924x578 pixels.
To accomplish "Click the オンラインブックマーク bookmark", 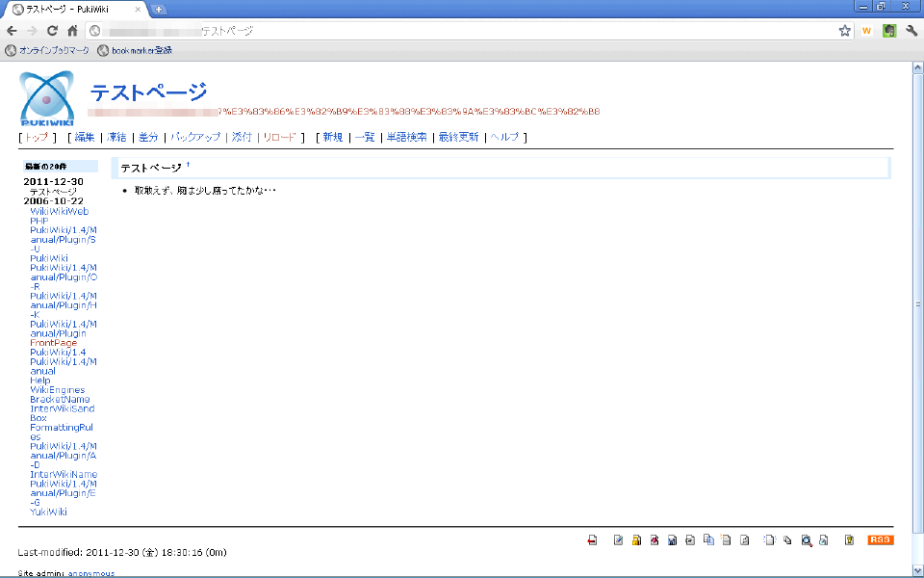I will [47, 51].
